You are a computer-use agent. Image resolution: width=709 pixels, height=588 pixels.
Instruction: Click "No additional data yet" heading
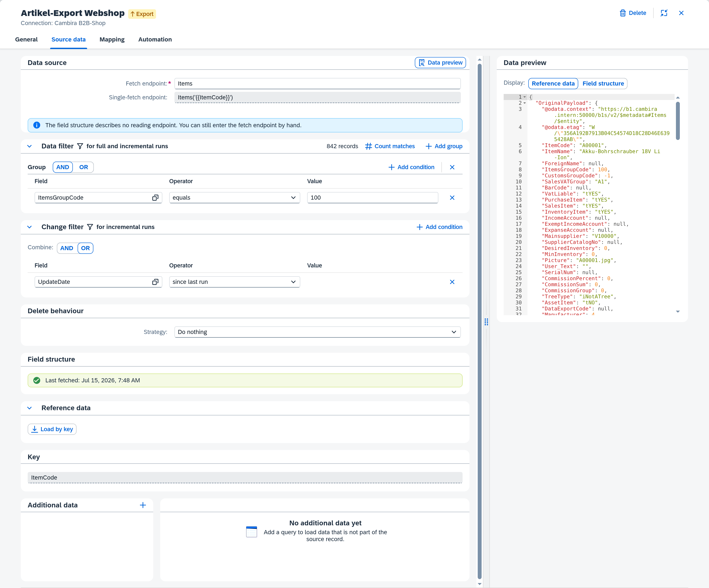[325, 523]
